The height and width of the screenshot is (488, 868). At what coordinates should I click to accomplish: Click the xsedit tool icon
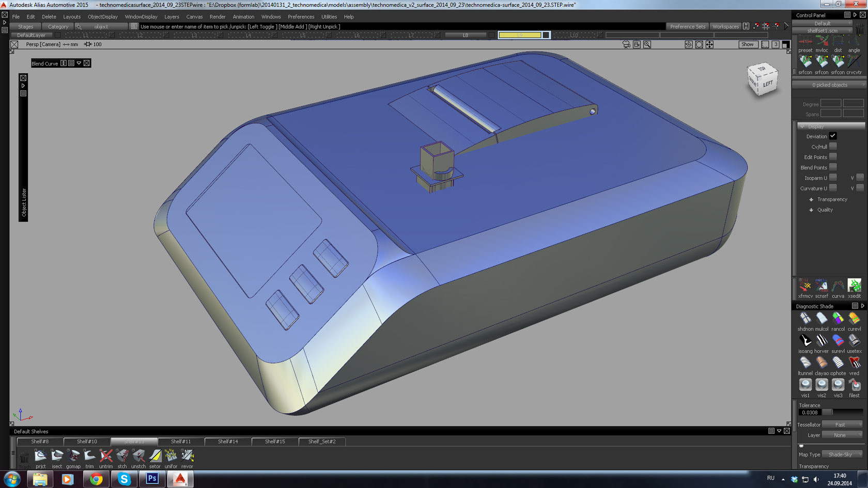(x=854, y=286)
